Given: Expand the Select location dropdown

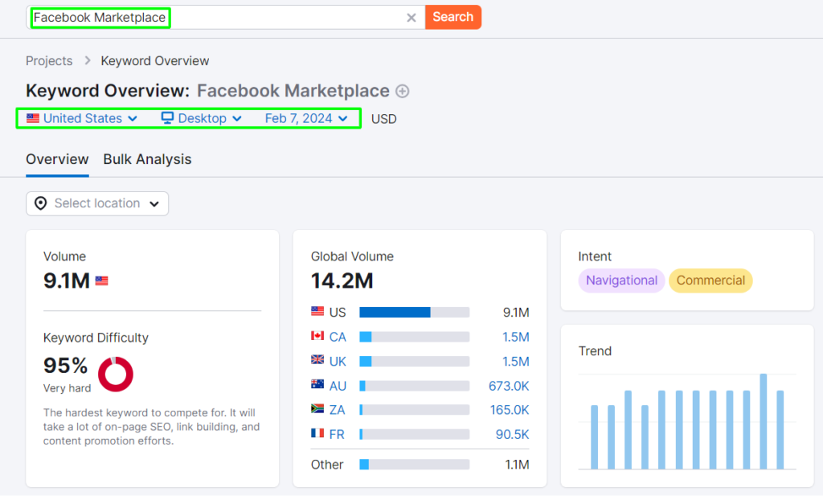Looking at the screenshot, I should (x=97, y=203).
